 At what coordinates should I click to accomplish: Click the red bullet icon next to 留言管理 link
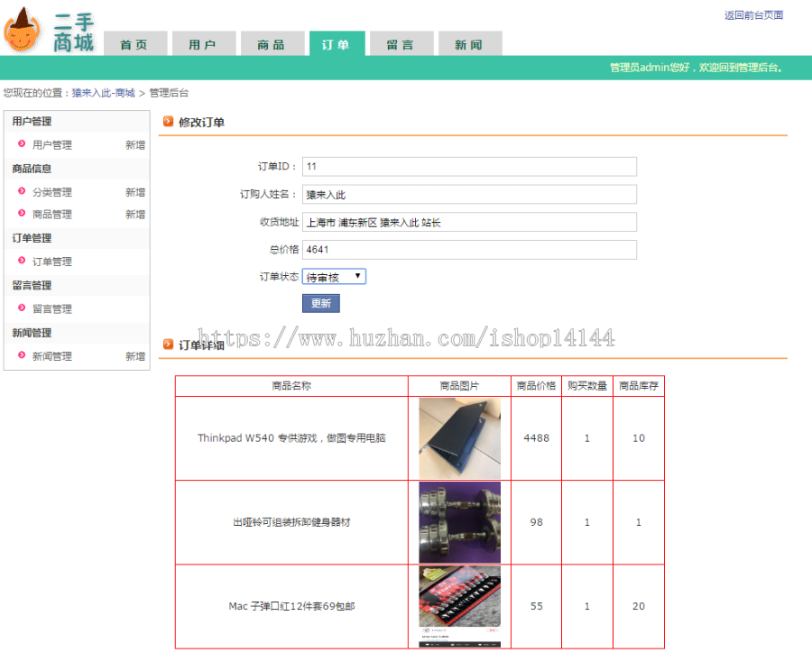tap(22, 308)
